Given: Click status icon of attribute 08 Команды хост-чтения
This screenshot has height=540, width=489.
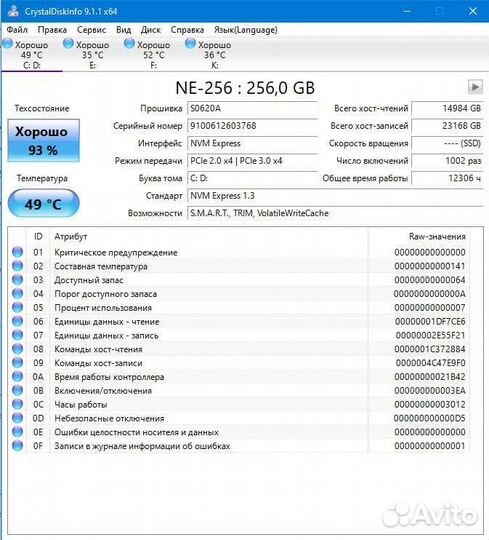Looking at the screenshot, I should pos(18,349).
